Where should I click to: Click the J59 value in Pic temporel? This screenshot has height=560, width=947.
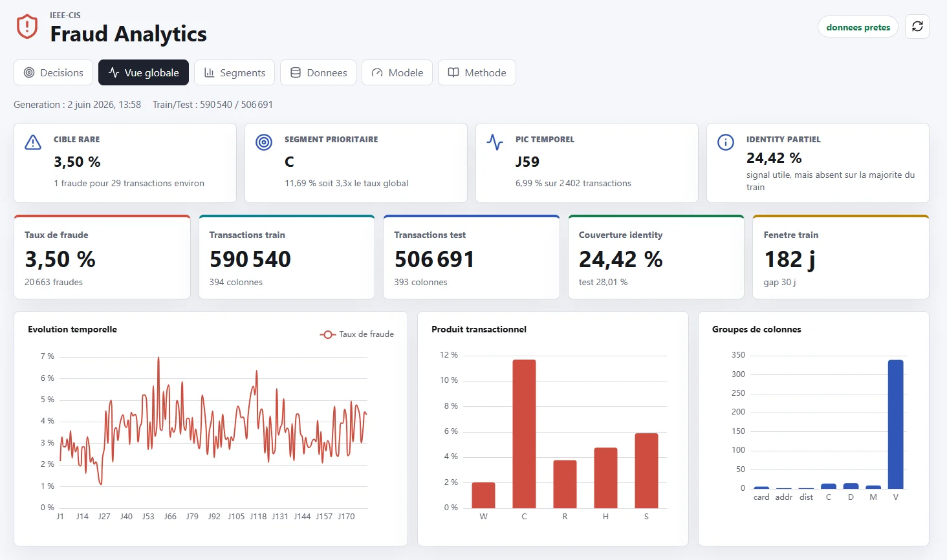527,162
